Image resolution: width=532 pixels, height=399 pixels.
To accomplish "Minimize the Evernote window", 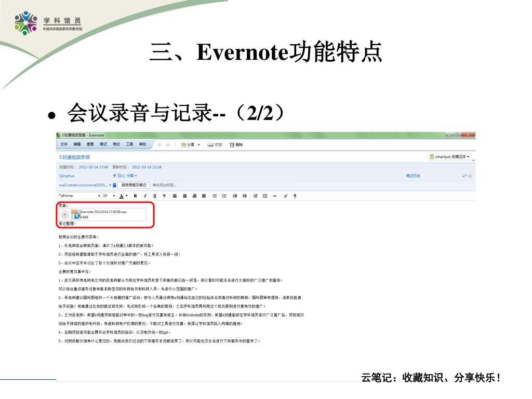I will [449, 135].
